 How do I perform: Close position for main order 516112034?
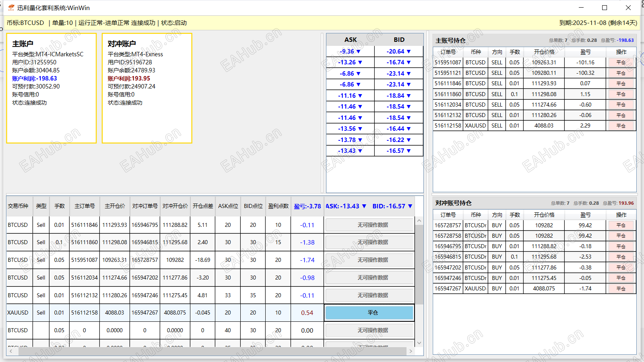(621, 105)
